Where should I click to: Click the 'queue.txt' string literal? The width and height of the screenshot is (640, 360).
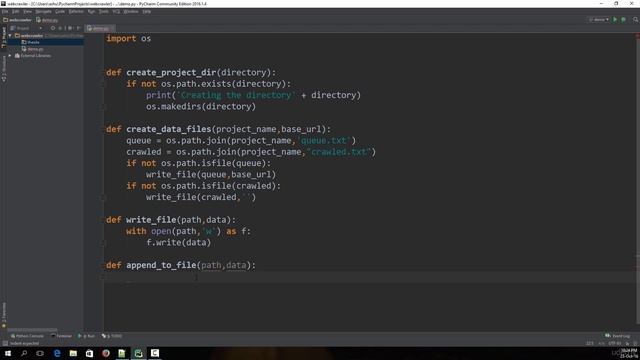(325, 140)
